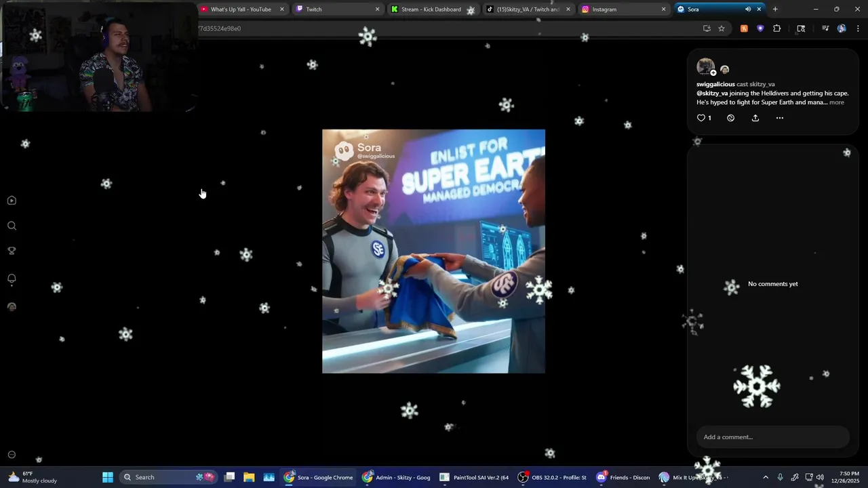Open the tab search icon in Chrome toolbar
Screen dimensions: 868x488
click(801, 28)
